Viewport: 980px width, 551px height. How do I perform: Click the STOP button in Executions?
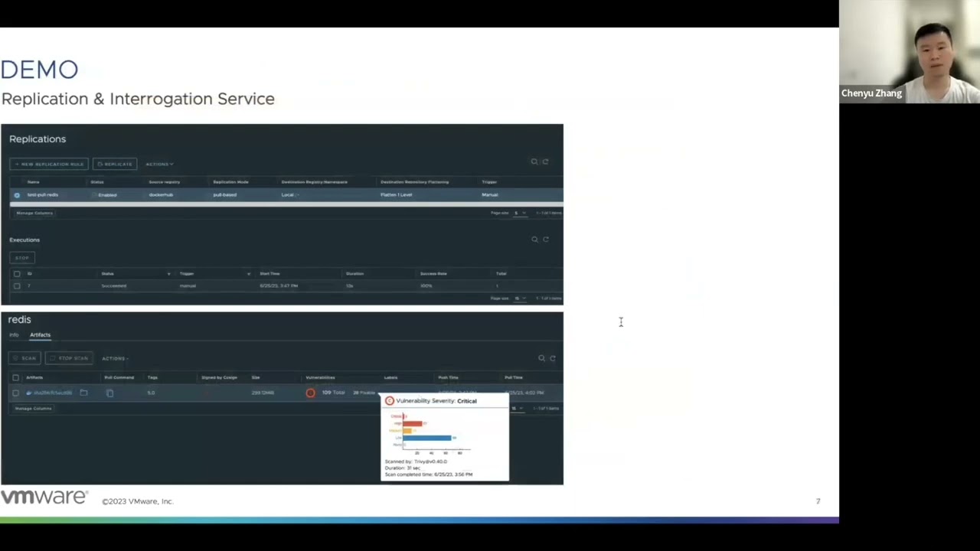[x=22, y=258]
